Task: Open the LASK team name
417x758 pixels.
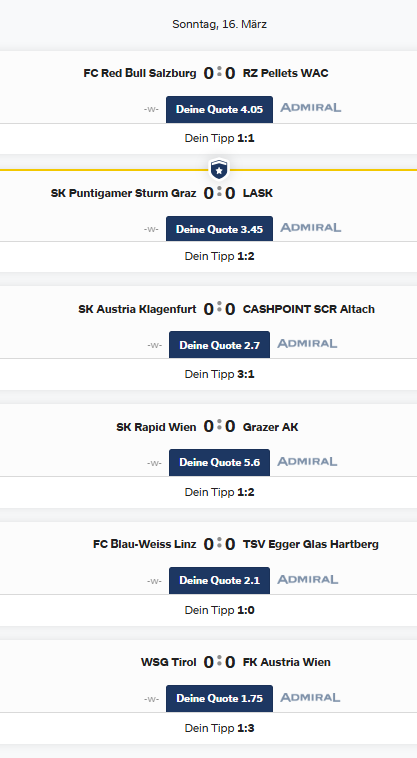Action: 258,193
